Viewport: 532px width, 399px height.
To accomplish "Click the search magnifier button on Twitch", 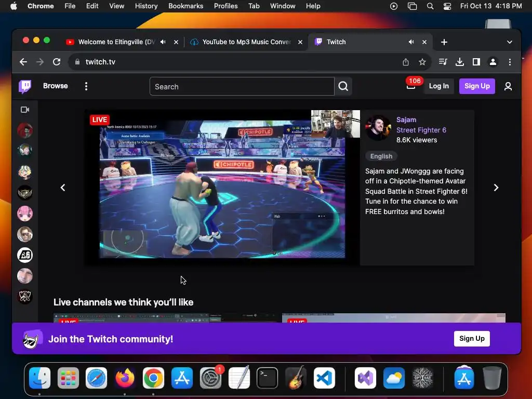I will [x=343, y=87].
